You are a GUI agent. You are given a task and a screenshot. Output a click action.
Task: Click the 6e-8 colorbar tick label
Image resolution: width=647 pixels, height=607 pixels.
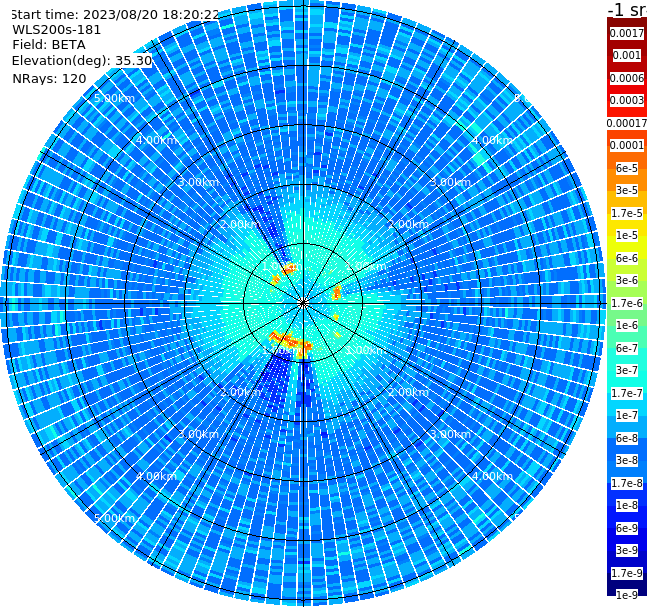pyautogui.click(x=627, y=438)
